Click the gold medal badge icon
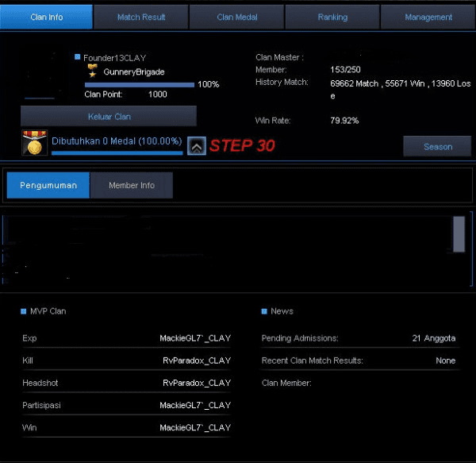 coord(35,144)
